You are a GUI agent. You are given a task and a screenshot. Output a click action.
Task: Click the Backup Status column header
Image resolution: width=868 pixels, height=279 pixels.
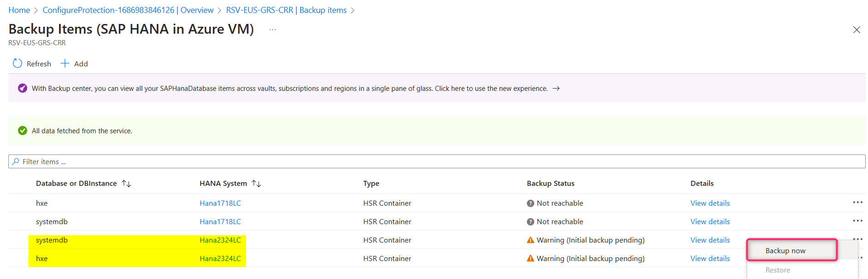coord(550,184)
